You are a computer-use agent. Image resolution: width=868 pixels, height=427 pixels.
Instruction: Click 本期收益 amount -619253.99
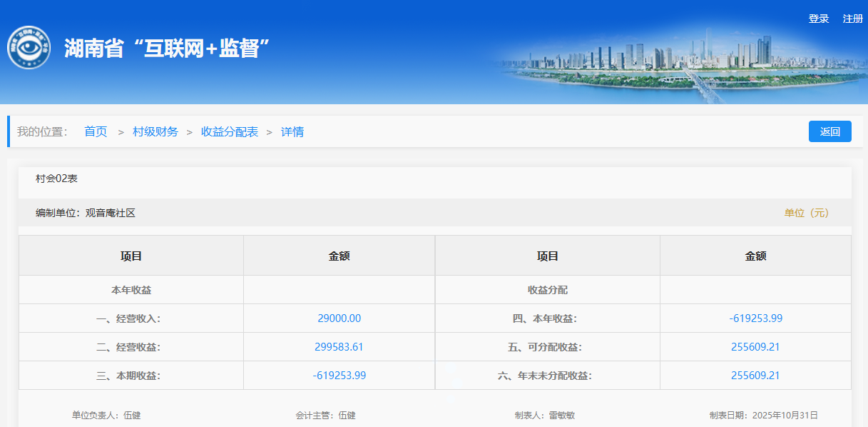(339, 376)
